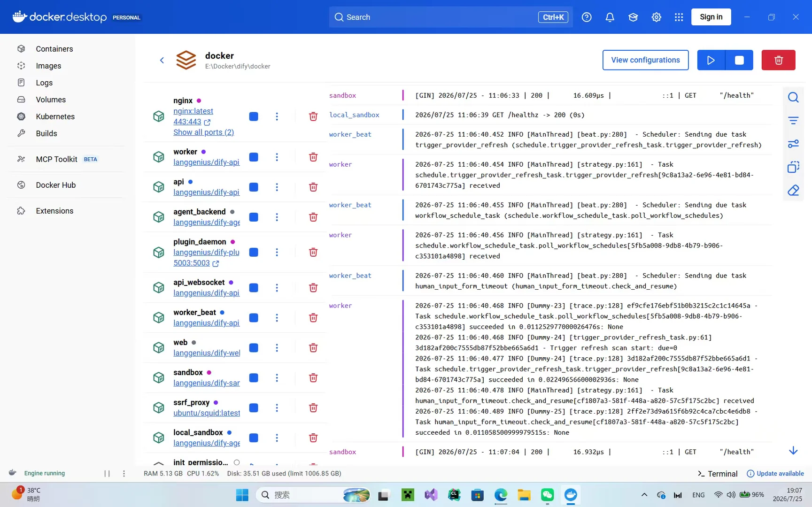Open more actions for local_sandbox

pyautogui.click(x=277, y=438)
